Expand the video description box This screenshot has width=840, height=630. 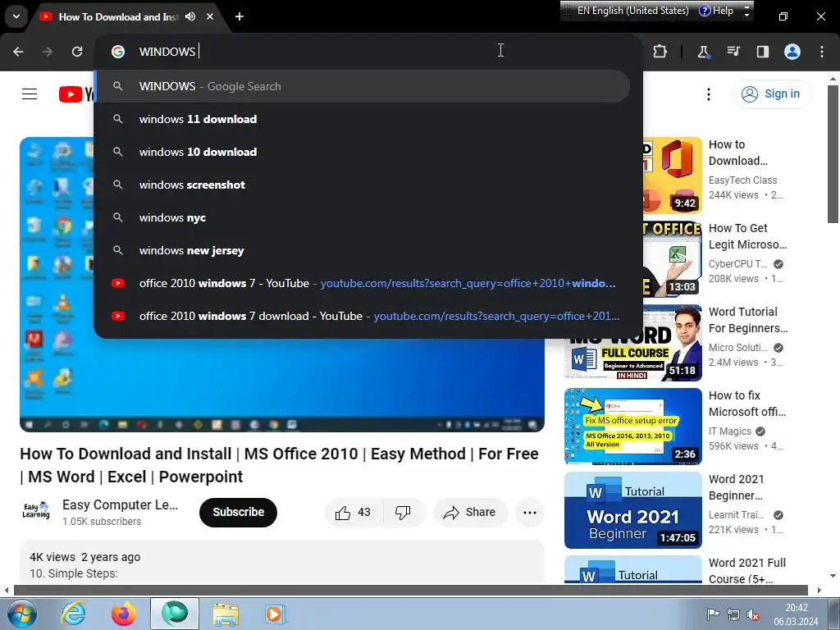282,563
